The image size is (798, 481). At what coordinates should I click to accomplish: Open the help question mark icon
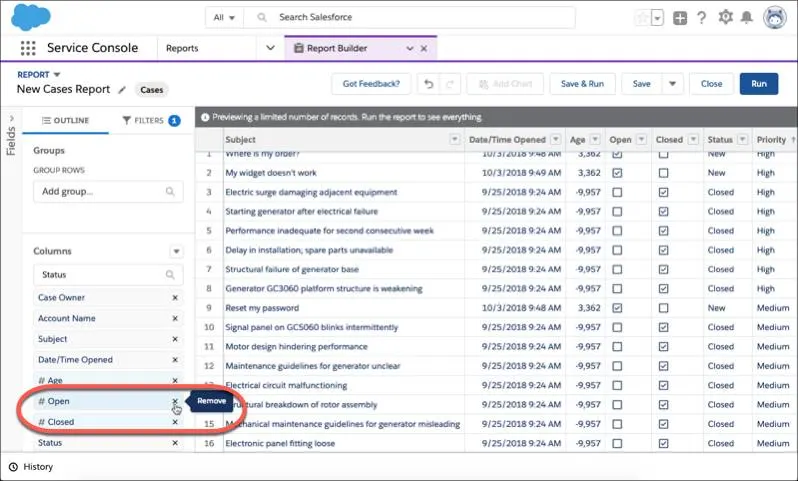coord(702,18)
